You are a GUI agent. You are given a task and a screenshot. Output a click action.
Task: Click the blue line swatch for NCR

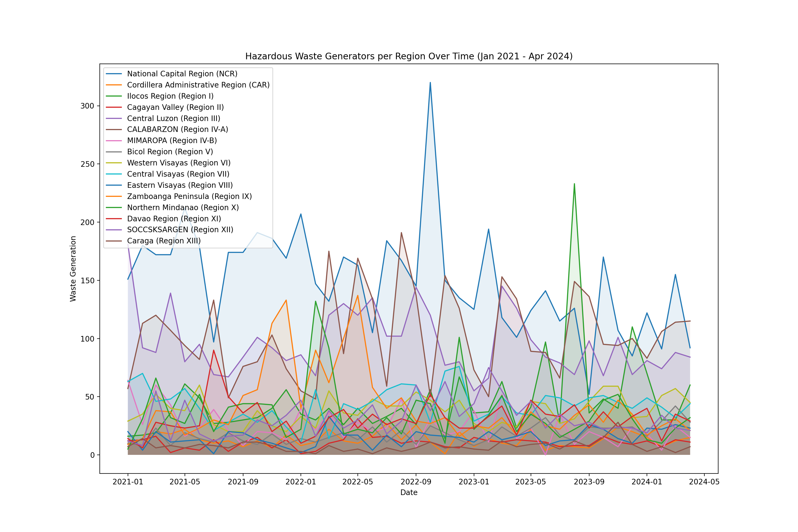pyautogui.click(x=114, y=74)
